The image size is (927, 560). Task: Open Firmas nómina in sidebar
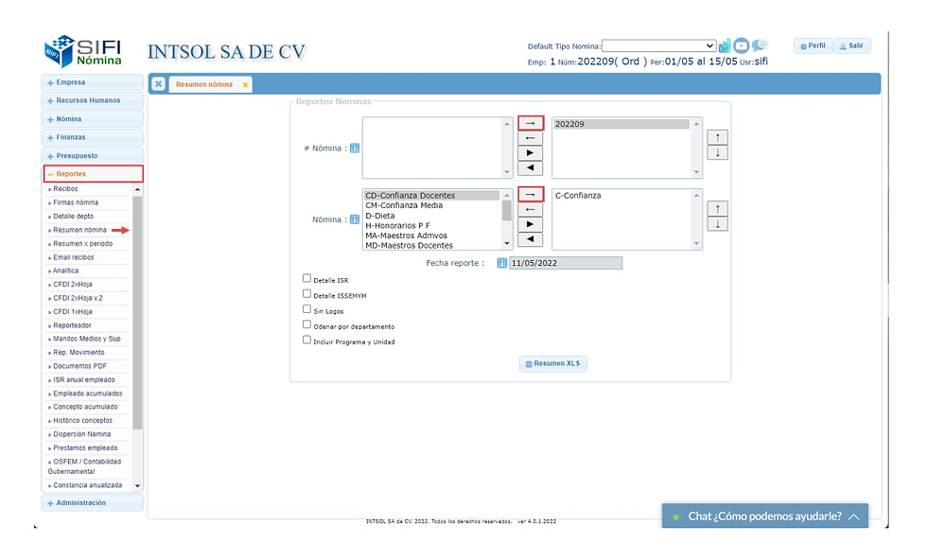75,202
